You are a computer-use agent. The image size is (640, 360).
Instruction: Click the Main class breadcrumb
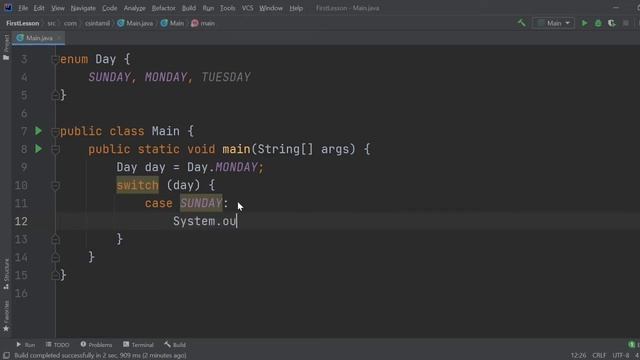172,24
